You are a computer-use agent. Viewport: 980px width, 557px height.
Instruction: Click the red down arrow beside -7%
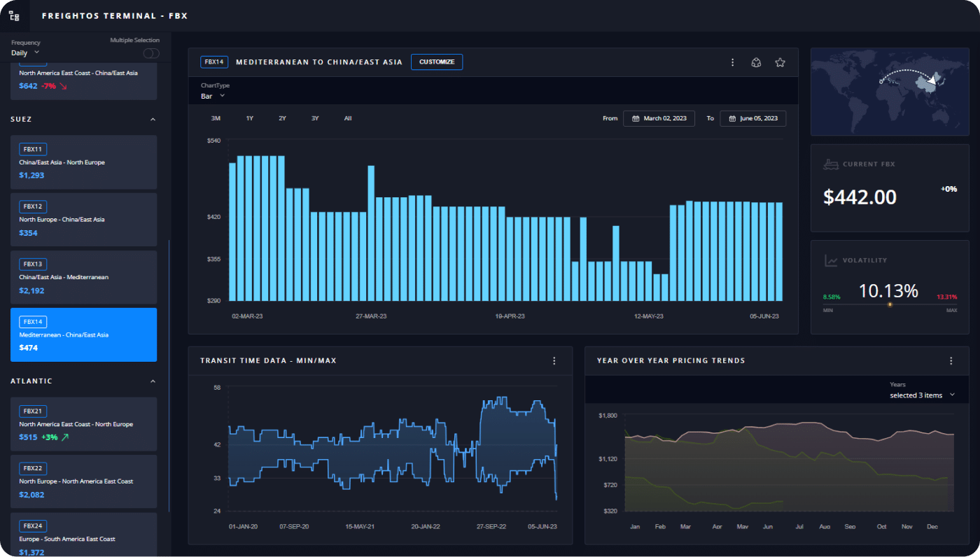(63, 86)
